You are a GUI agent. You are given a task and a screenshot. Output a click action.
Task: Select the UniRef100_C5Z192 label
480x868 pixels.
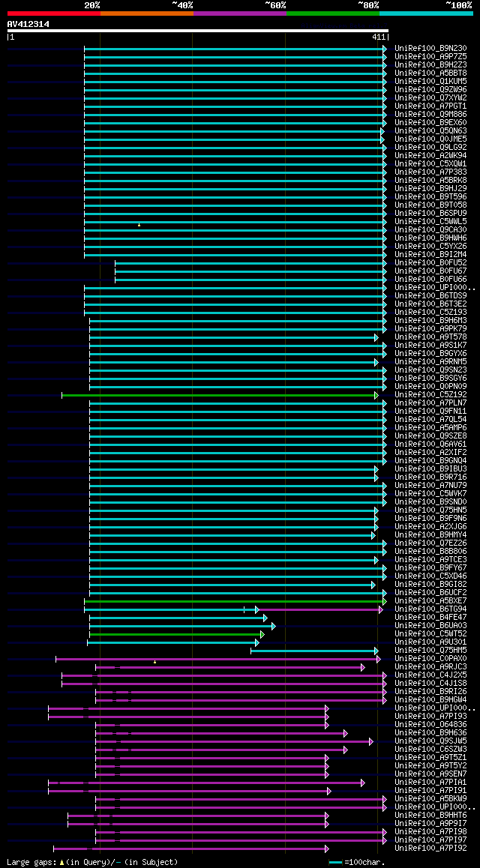coord(430,395)
